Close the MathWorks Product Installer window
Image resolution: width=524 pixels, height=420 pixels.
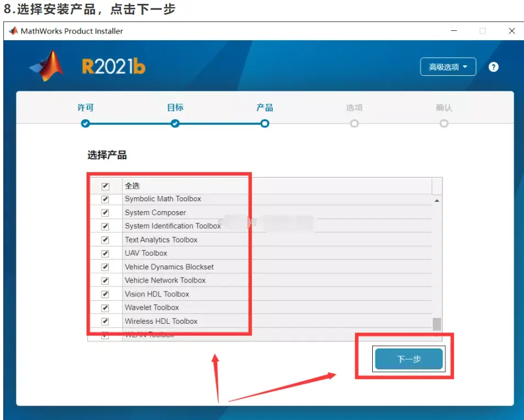point(512,31)
